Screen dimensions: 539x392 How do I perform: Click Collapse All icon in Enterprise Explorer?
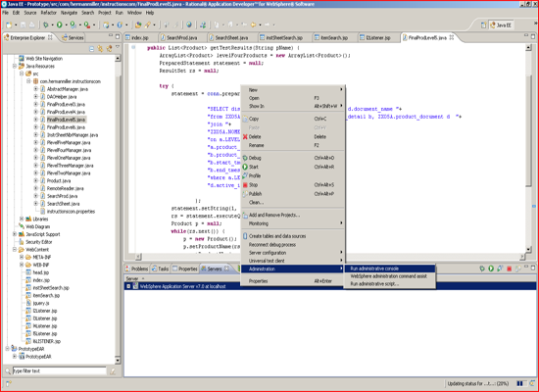[x=92, y=49]
